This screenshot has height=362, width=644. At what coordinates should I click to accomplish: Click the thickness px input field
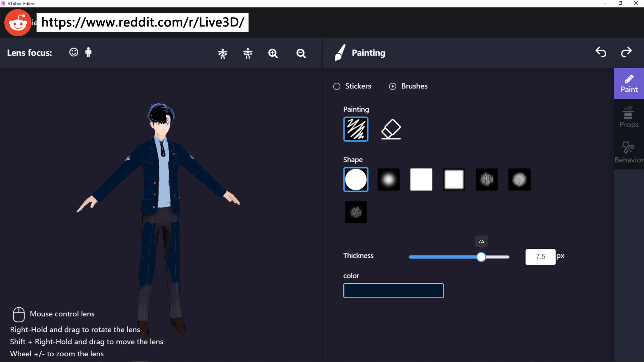540,257
